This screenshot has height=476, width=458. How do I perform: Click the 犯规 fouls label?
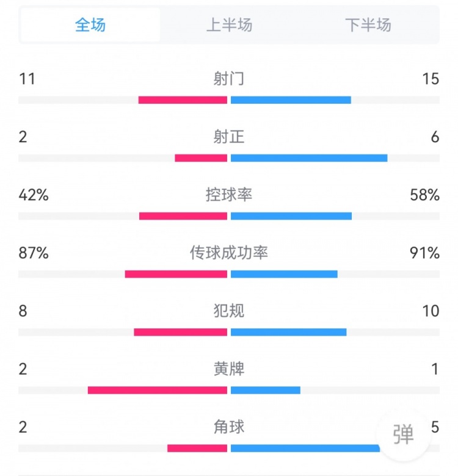[229, 311]
